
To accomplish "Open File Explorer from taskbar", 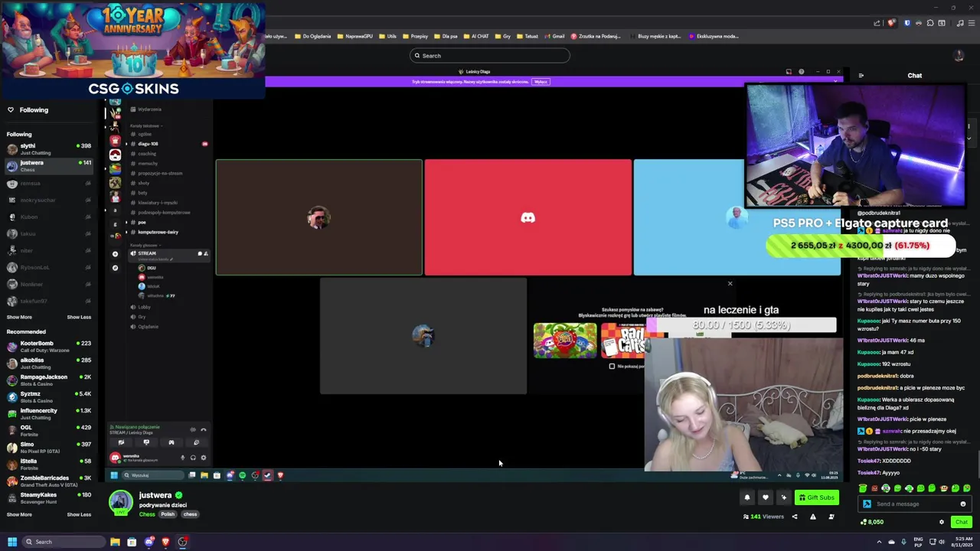I will coord(115,542).
